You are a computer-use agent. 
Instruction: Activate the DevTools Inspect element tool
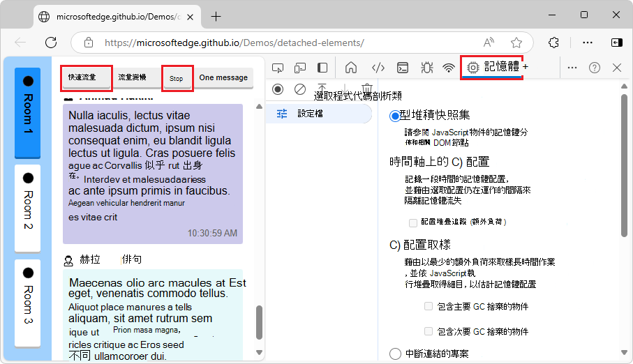pos(278,68)
